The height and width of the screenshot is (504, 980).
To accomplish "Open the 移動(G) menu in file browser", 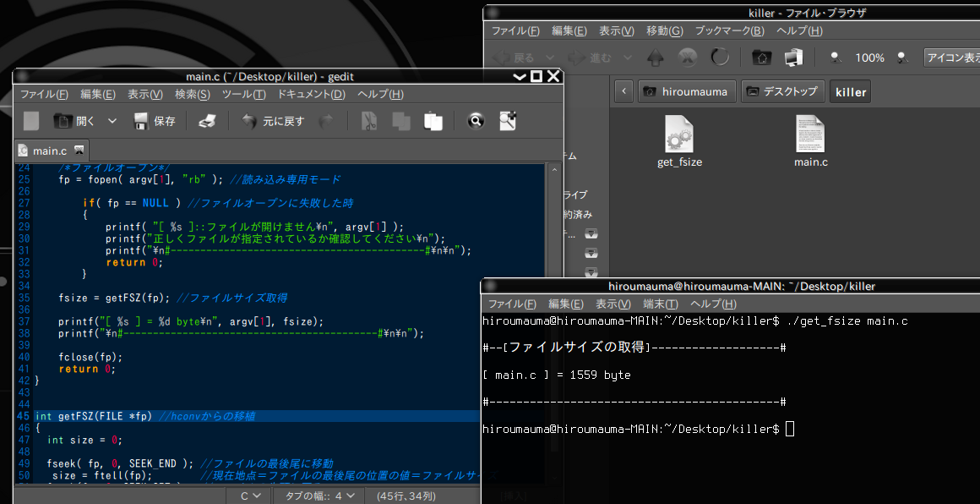I will point(664,30).
